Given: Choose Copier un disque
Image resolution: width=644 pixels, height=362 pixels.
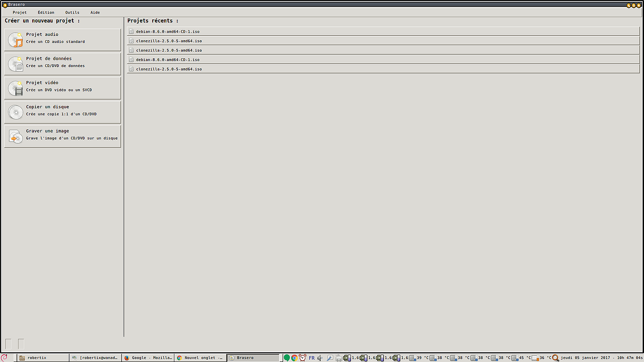Looking at the screenshot, I should coord(62,112).
